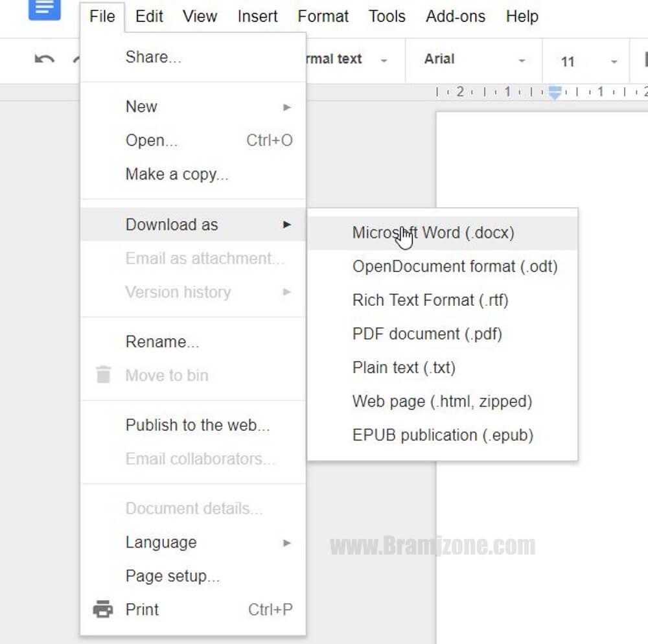Choose Share... from File menu
This screenshot has width=648, height=644.
[x=193, y=57]
